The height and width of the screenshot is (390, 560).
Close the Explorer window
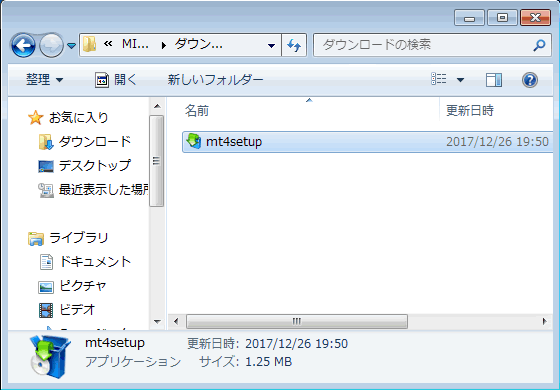click(x=535, y=18)
